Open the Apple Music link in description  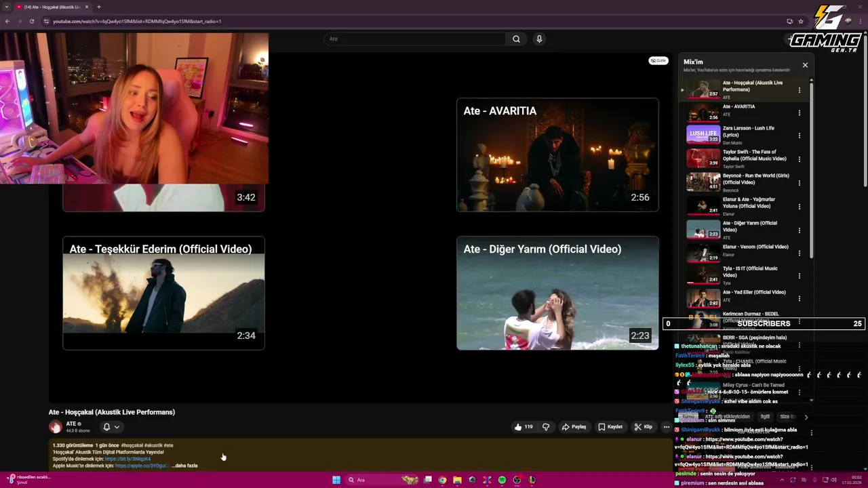(142, 466)
